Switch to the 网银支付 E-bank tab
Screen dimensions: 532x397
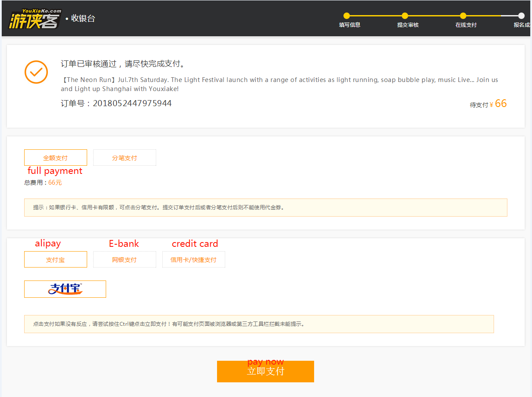click(125, 259)
